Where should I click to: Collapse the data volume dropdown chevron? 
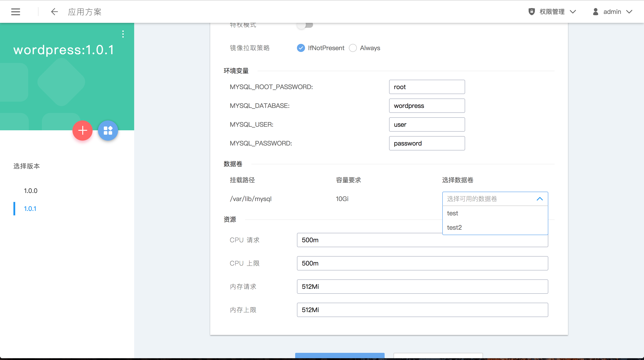[x=540, y=199]
